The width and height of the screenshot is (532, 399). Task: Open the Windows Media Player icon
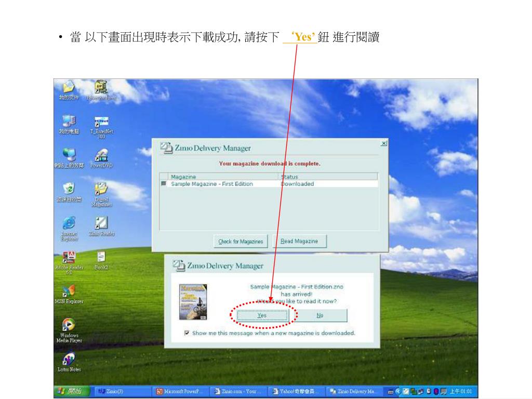69,330
